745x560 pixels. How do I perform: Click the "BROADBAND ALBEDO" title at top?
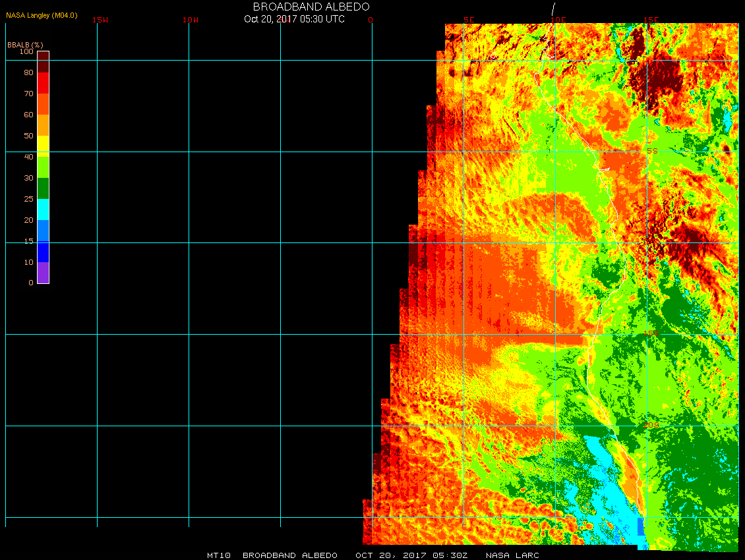pos(311,7)
